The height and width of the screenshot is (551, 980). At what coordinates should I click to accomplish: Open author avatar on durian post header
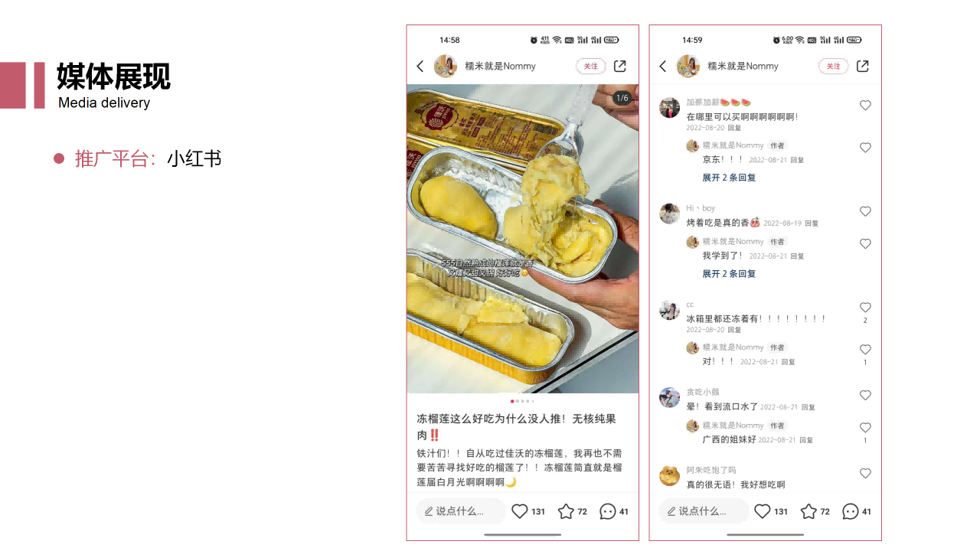[x=446, y=67]
